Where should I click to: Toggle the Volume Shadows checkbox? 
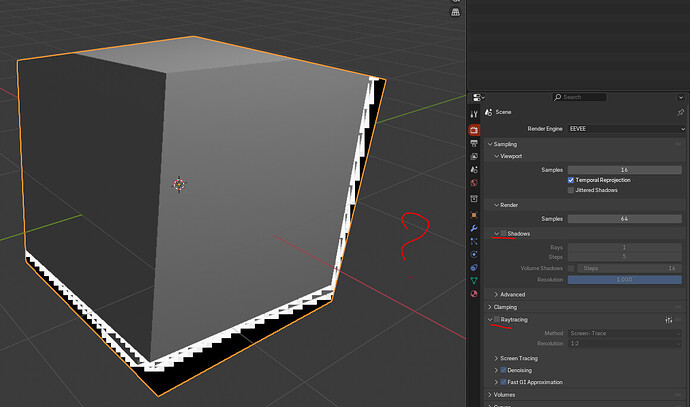(571, 268)
